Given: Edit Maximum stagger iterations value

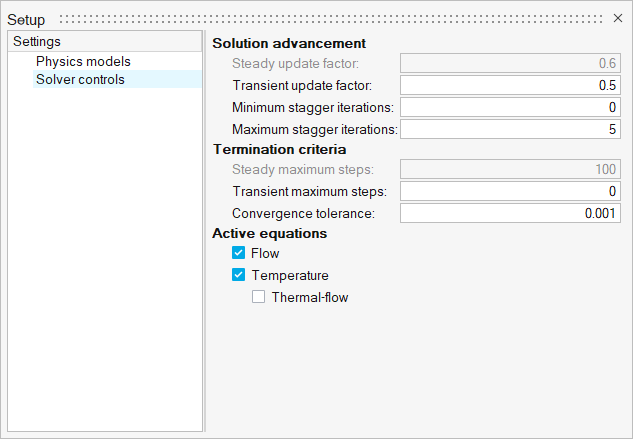Looking at the screenshot, I should pyautogui.click(x=510, y=129).
